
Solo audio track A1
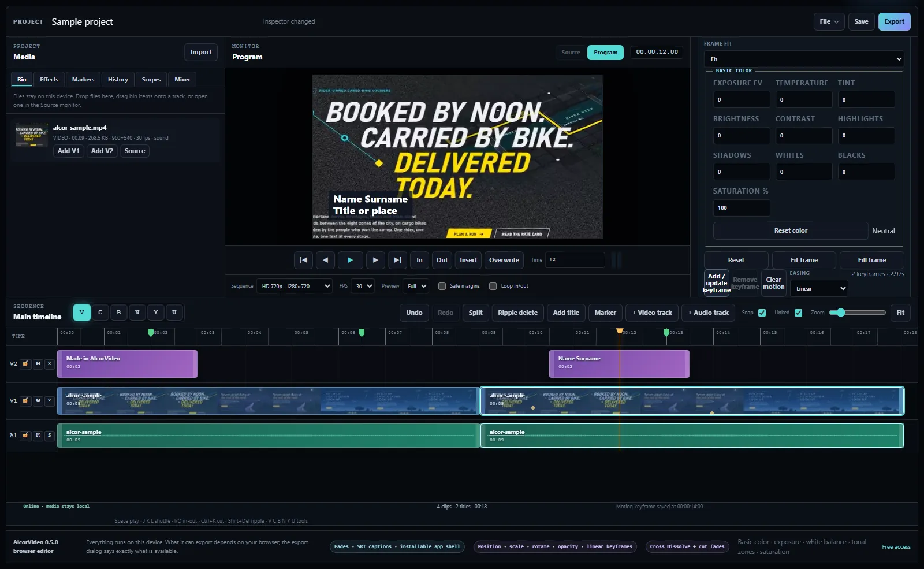(50, 436)
